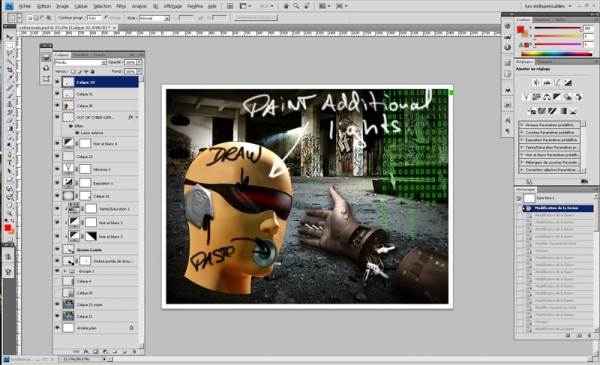Click the Améliorer le contour button

pyautogui.click(x=256, y=18)
